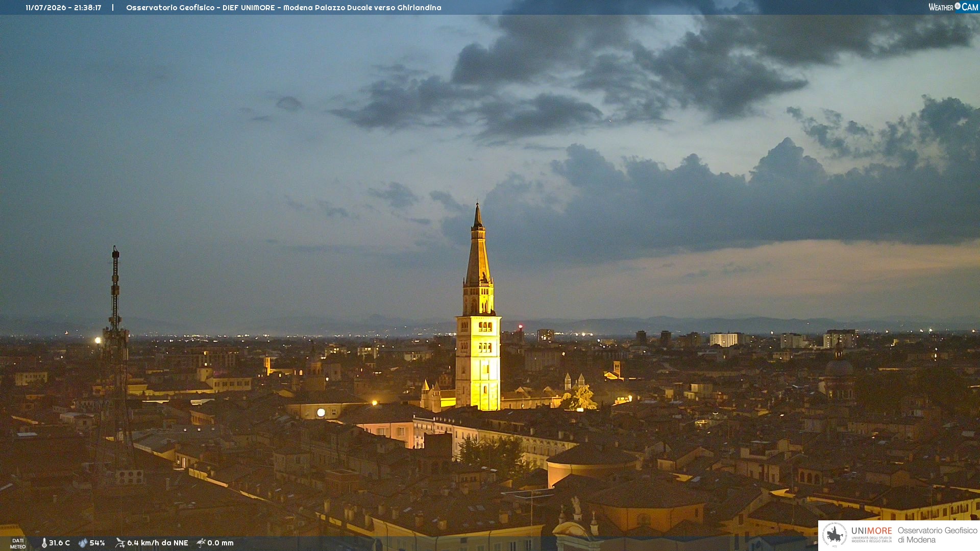Screen dimensions: 980x551
Task: Click the Osservatorio Geofisico di Modena text
Action: pos(937,535)
